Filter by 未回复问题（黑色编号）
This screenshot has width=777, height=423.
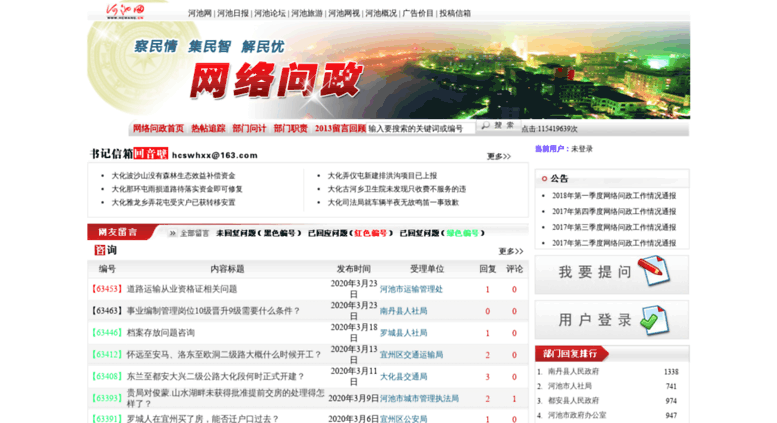tap(259, 233)
